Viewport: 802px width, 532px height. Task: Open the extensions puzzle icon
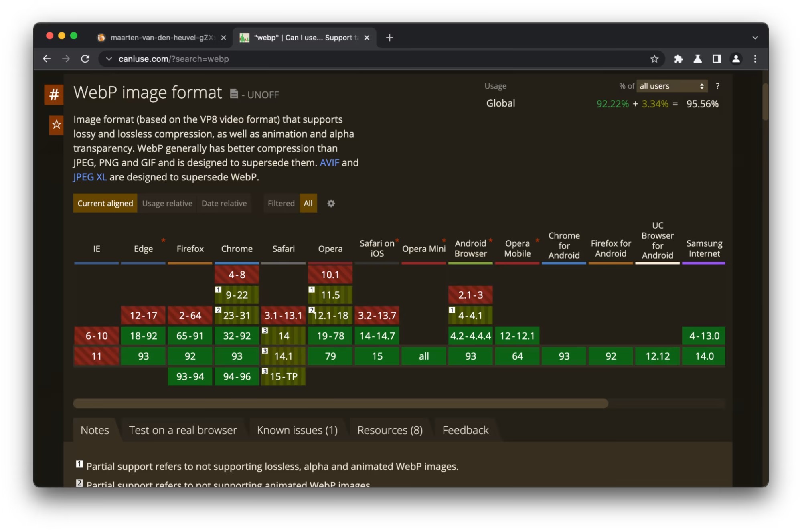(678, 59)
